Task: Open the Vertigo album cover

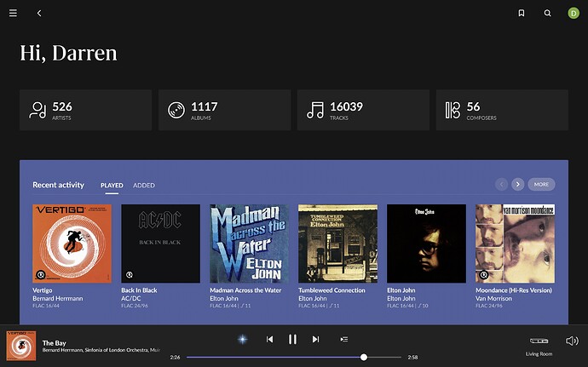Action: tap(72, 244)
